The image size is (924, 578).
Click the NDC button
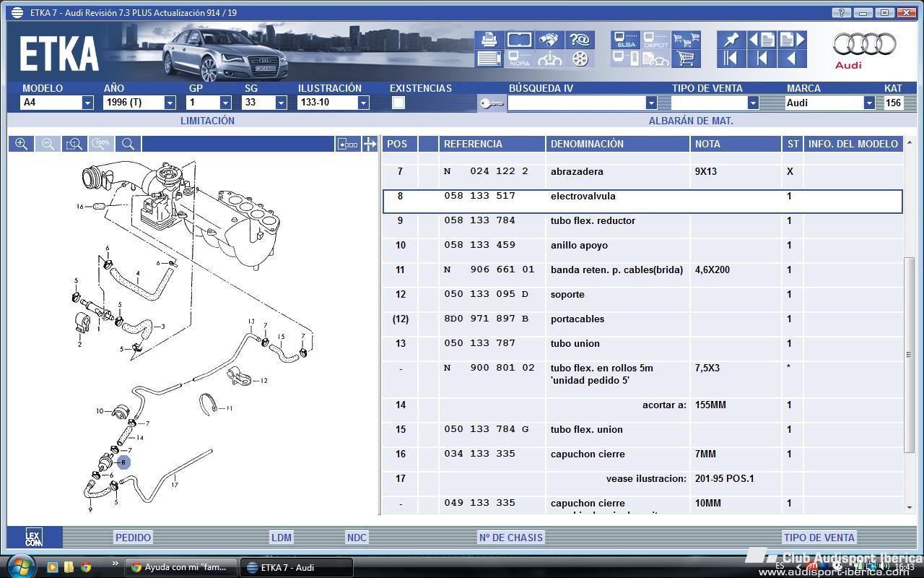[x=357, y=538]
